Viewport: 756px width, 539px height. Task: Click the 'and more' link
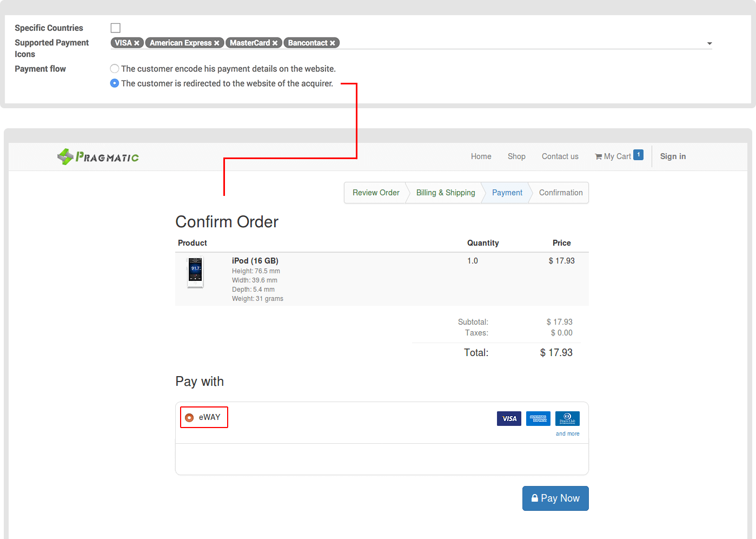click(x=567, y=433)
